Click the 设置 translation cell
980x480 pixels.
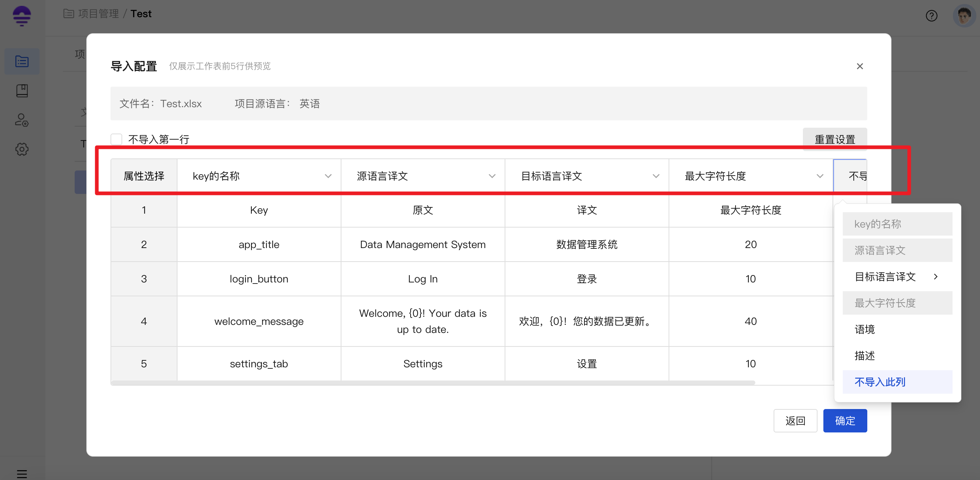[x=587, y=364]
